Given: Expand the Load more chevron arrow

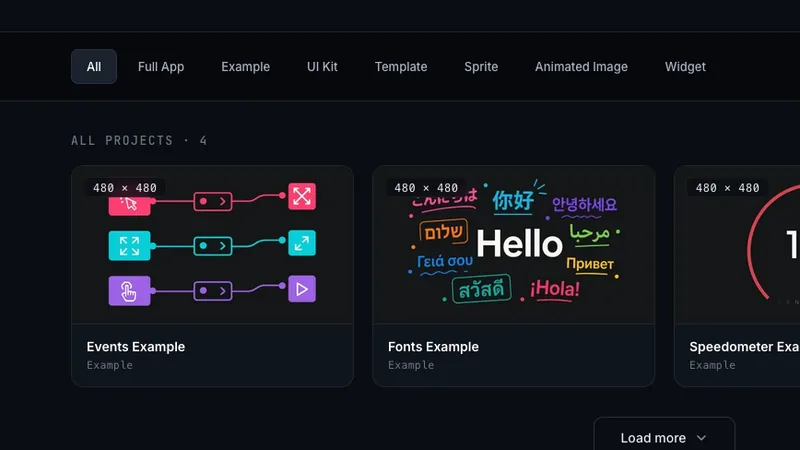Looking at the screenshot, I should (702, 438).
